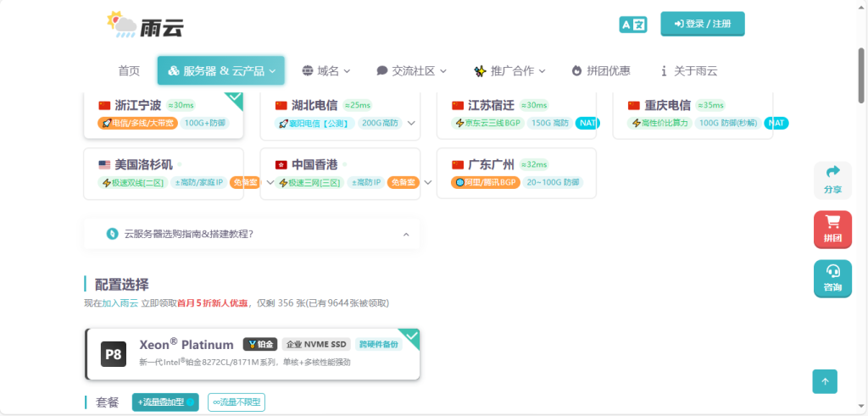Click the 登录 / 注册 button
868x416 pixels.
point(703,24)
